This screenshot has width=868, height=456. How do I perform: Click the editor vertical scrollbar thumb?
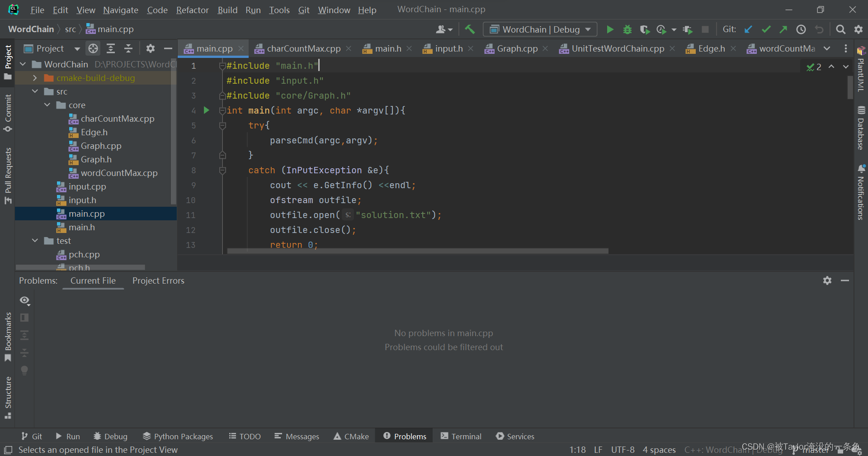(850, 87)
